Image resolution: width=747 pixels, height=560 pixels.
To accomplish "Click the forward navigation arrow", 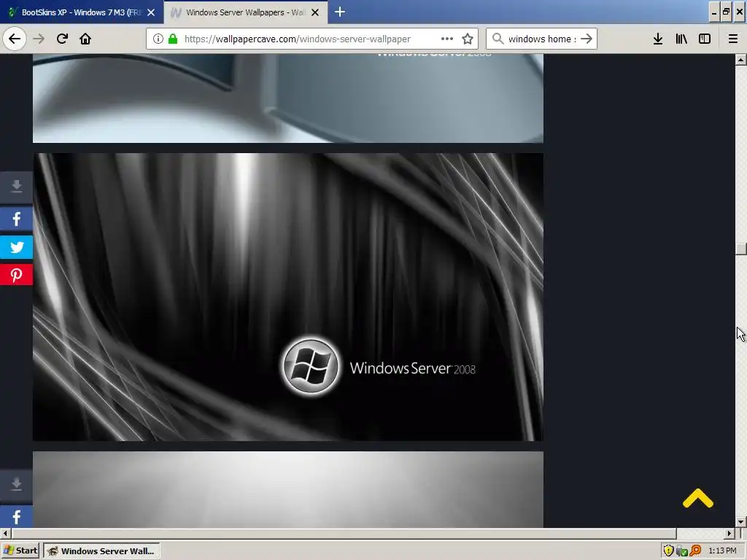I will click(x=39, y=39).
